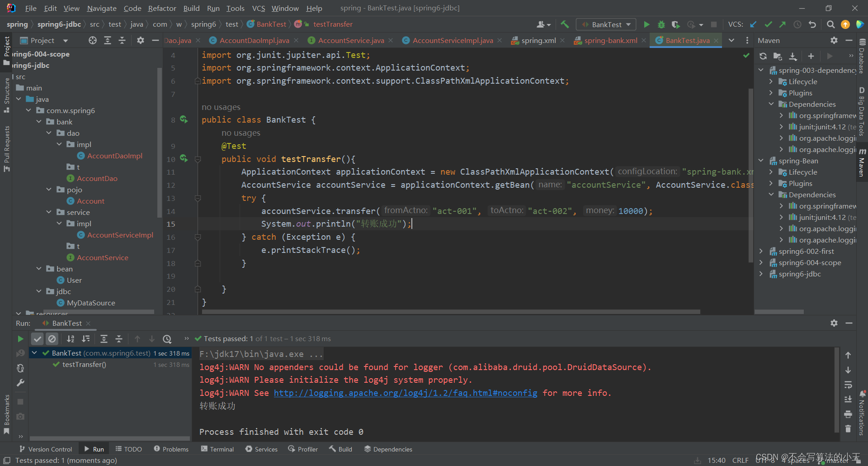Screen dimensions: 868x466
Task: Rerun tests in Run panel
Action: pyautogui.click(x=20, y=339)
